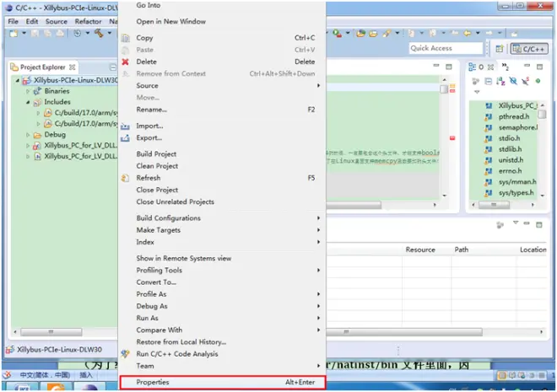Click the C/C++ perspective button
The height and width of the screenshot is (392, 557).
pos(529,49)
